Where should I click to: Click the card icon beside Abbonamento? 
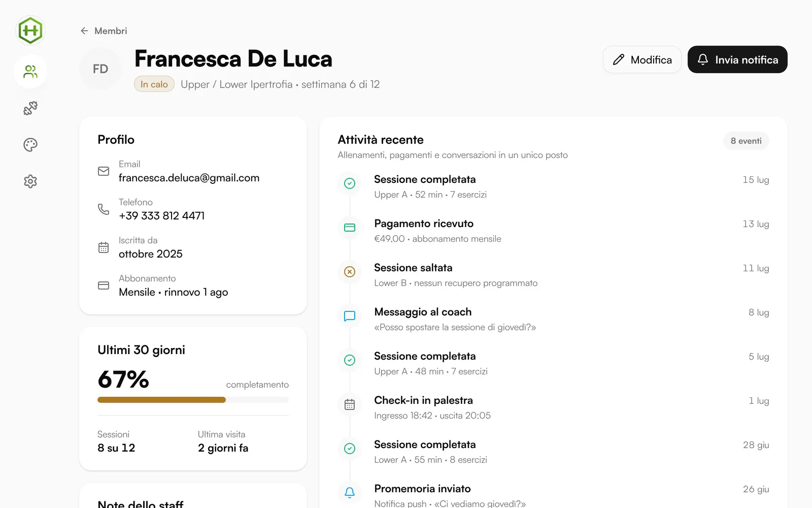[x=104, y=285]
